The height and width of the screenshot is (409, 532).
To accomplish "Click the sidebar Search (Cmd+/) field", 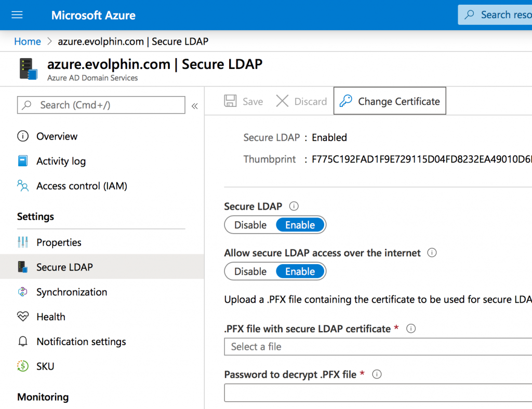I will [x=101, y=105].
